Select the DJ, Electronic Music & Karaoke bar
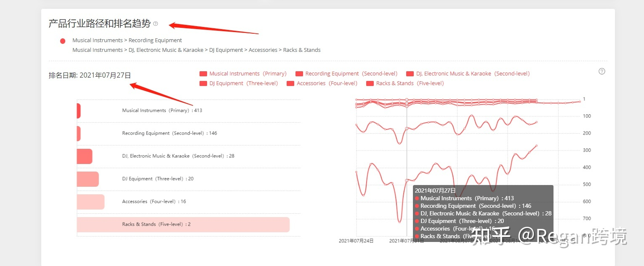Image resolution: width=644 pixels, height=266 pixels. [84, 156]
